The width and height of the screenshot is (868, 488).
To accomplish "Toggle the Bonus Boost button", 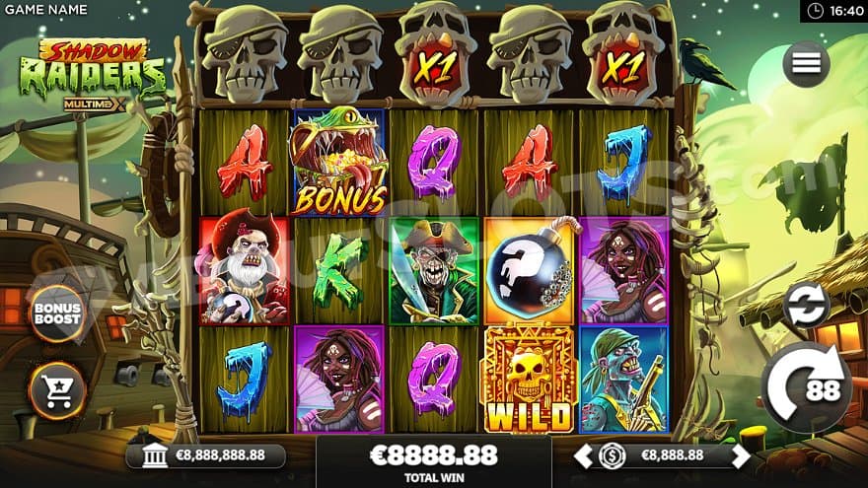I will coord(57,314).
